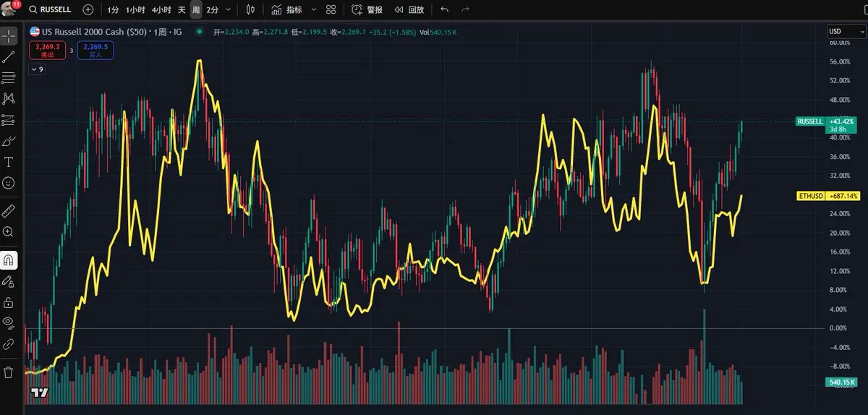
Task: Click the spread value 3 between prices
Action: click(x=72, y=51)
